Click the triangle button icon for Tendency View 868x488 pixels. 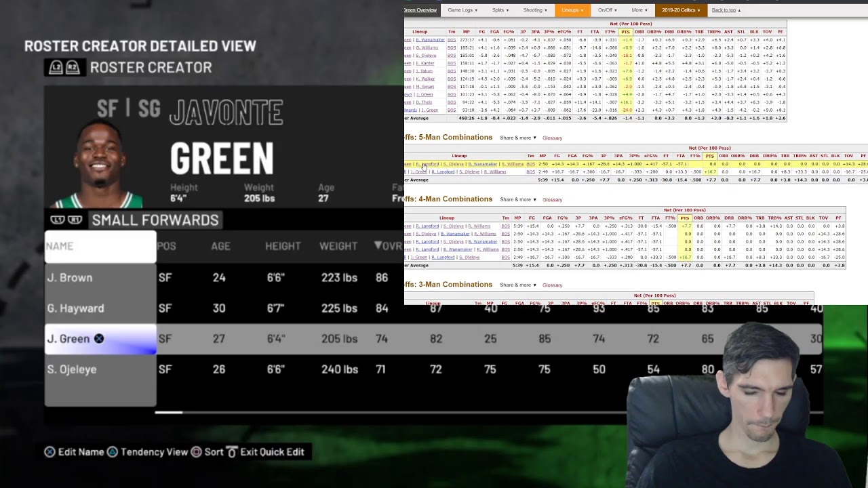(x=113, y=452)
